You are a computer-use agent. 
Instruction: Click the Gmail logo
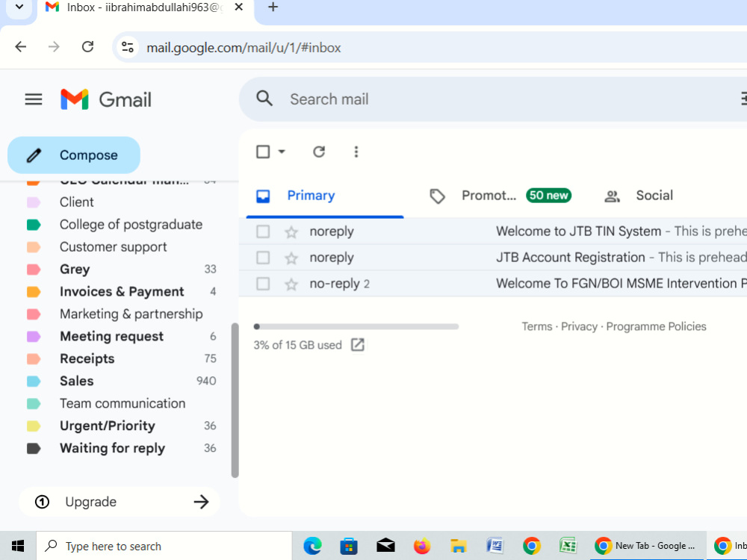(106, 99)
